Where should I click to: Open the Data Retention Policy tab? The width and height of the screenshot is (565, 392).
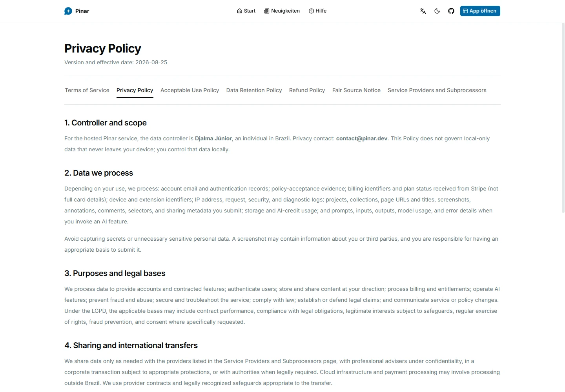pos(254,90)
